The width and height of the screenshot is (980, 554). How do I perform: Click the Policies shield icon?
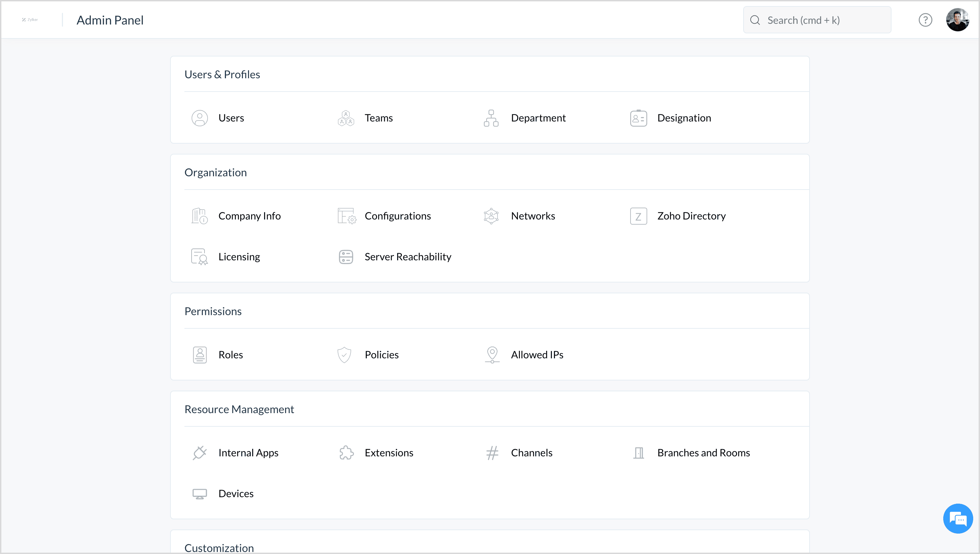click(x=344, y=355)
